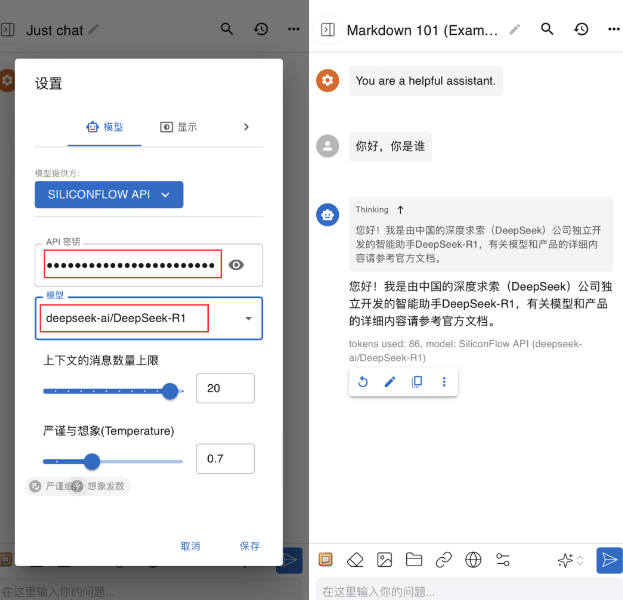Screen dimensions: 623x600
Task: Open history in Just chat window
Action: coord(261,29)
